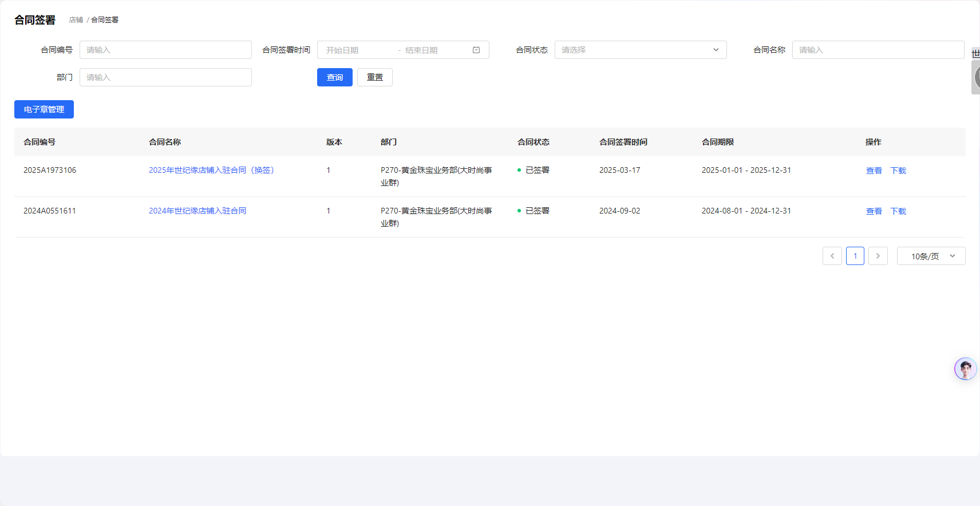
Task: Open the AI assistant avatar icon
Action: [x=965, y=369]
